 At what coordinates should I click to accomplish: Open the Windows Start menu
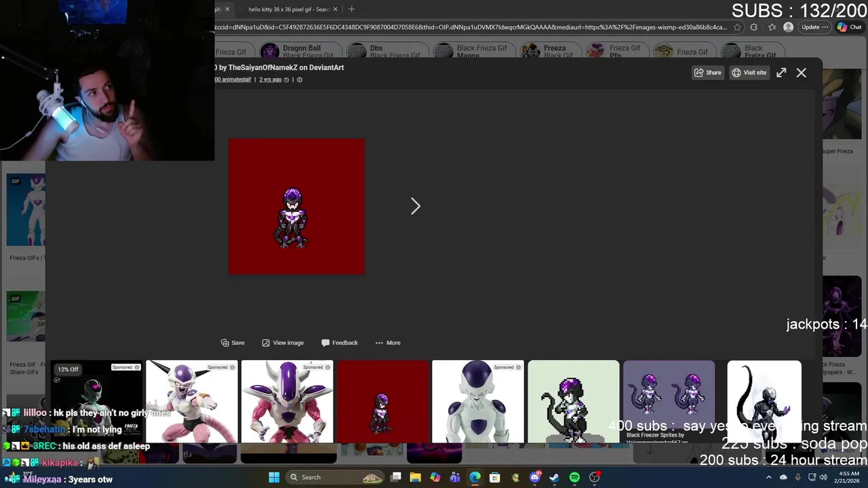(274, 477)
